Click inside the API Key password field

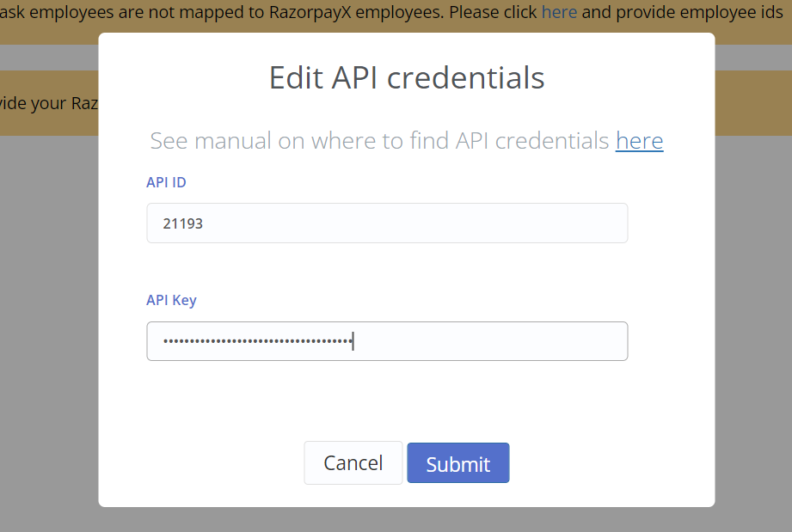click(387, 341)
